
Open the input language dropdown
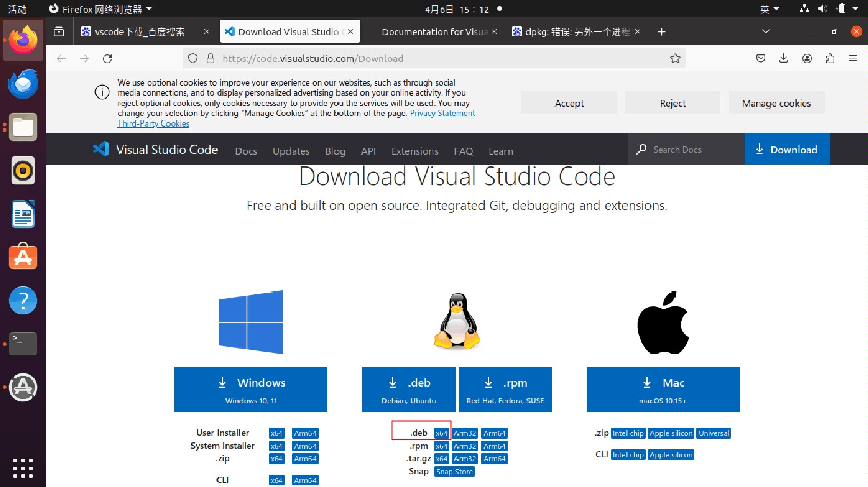point(769,9)
